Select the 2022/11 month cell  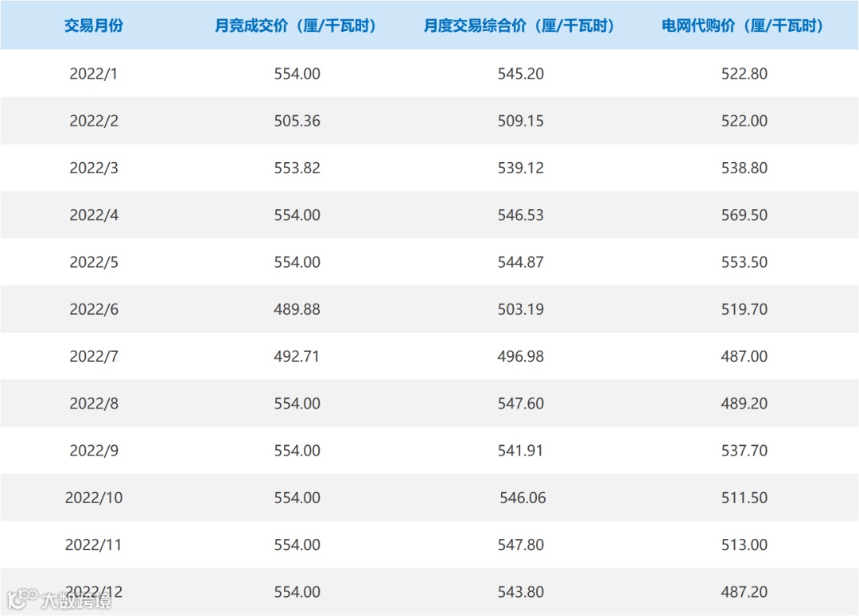click(x=94, y=544)
